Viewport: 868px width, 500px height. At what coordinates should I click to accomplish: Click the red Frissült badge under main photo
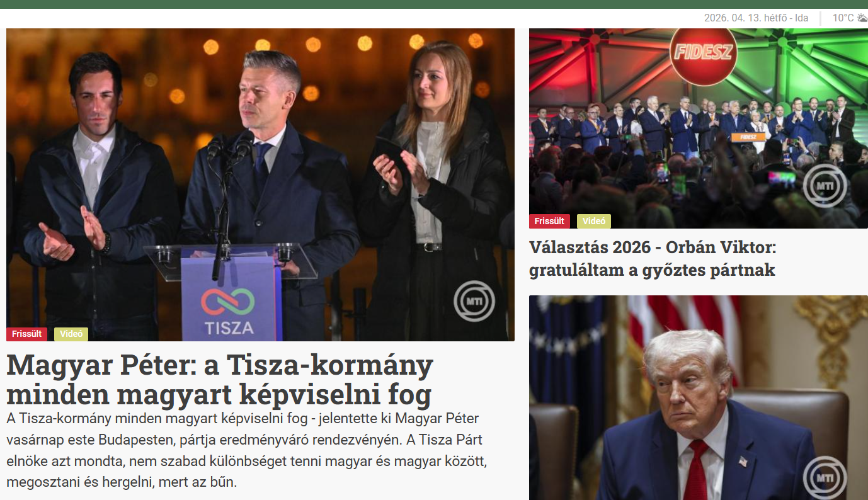coord(27,334)
